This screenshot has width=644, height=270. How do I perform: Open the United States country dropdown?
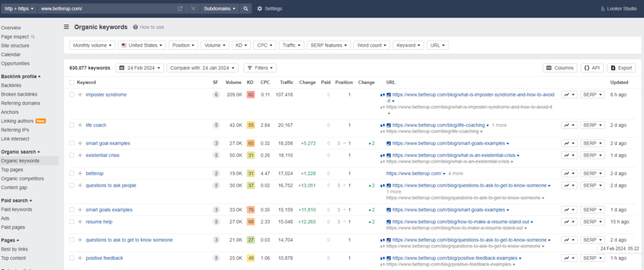(142, 45)
